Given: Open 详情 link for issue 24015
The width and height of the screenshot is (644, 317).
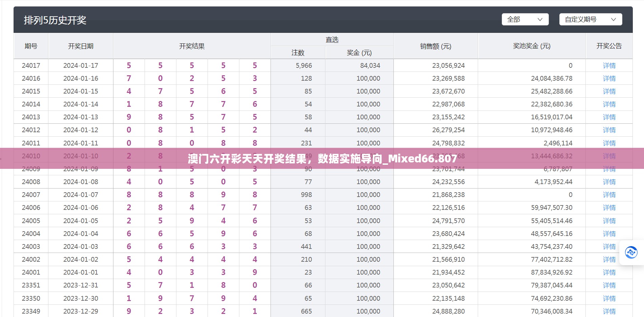Looking at the screenshot, I should click(609, 91).
